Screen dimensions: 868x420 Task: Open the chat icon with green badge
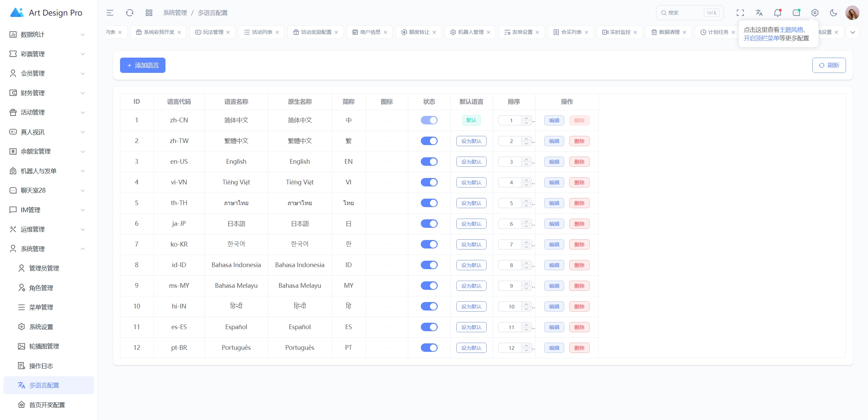coord(796,13)
